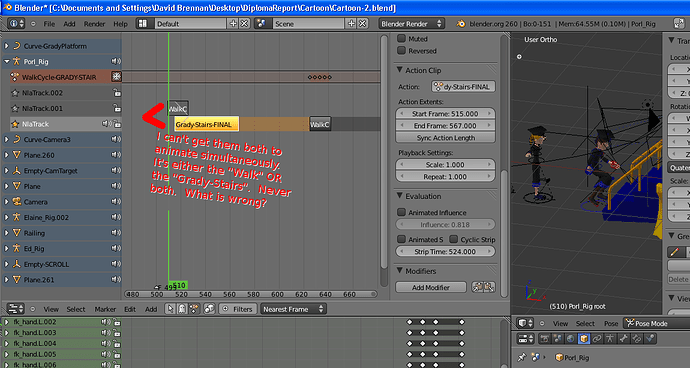Expand the fk_hand.L.003 channel

click(7, 333)
